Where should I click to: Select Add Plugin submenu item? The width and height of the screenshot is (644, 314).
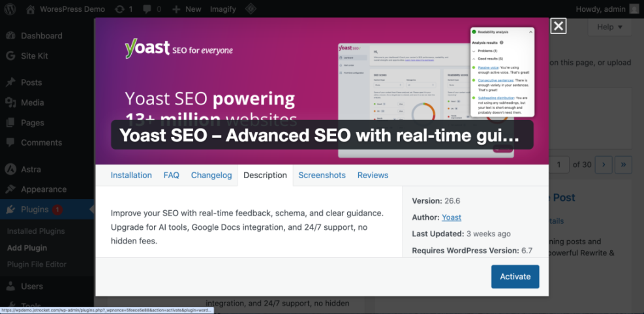27,248
